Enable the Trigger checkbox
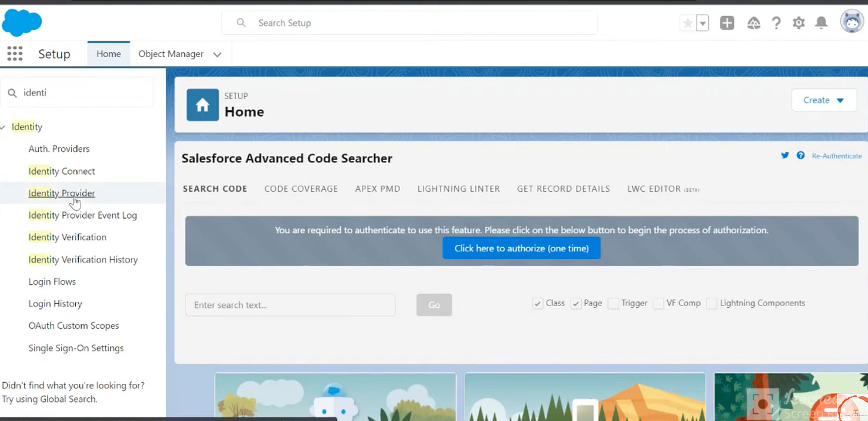Image resolution: width=868 pixels, height=421 pixels. click(x=613, y=304)
